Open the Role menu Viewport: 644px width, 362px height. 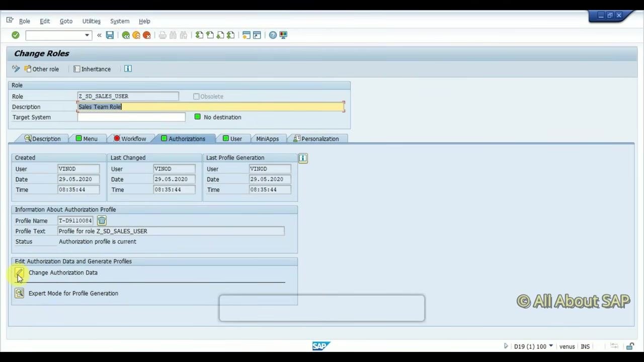25,21
